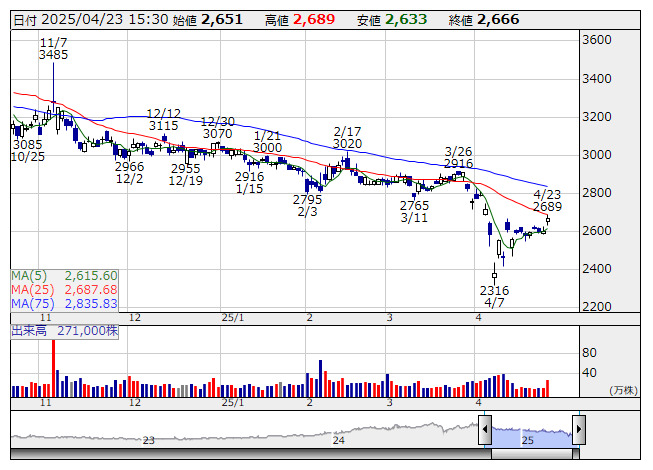Viewport: 653px width, 470px height.
Task: Click the 4/7 2316 low label
Action: pyautogui.click(x=494, y=296)
